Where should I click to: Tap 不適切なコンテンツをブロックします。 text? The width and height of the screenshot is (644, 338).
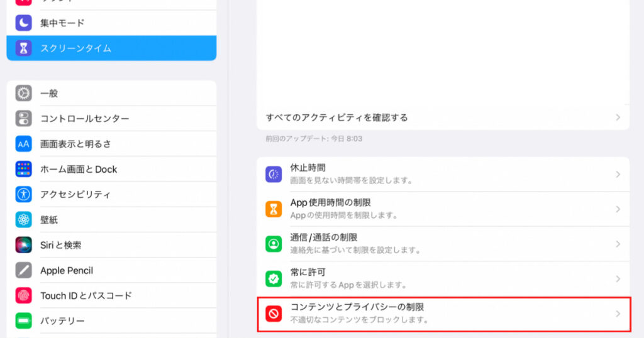click(x=359, y=320)
